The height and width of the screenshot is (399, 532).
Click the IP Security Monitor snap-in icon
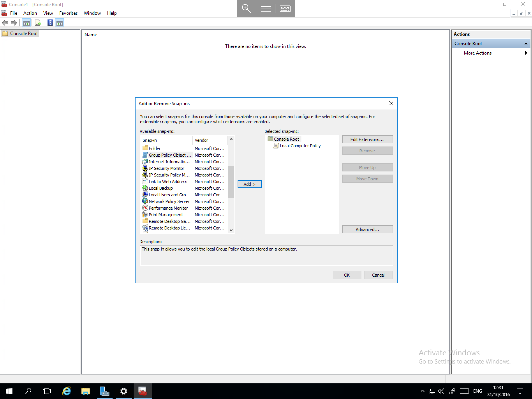(x=145, y=168)
